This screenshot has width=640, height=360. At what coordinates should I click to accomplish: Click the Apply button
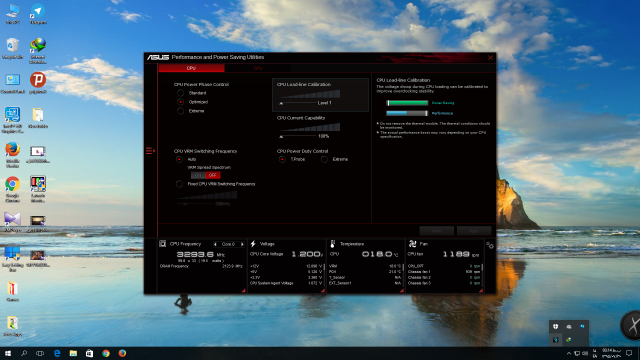pos(474,231)
